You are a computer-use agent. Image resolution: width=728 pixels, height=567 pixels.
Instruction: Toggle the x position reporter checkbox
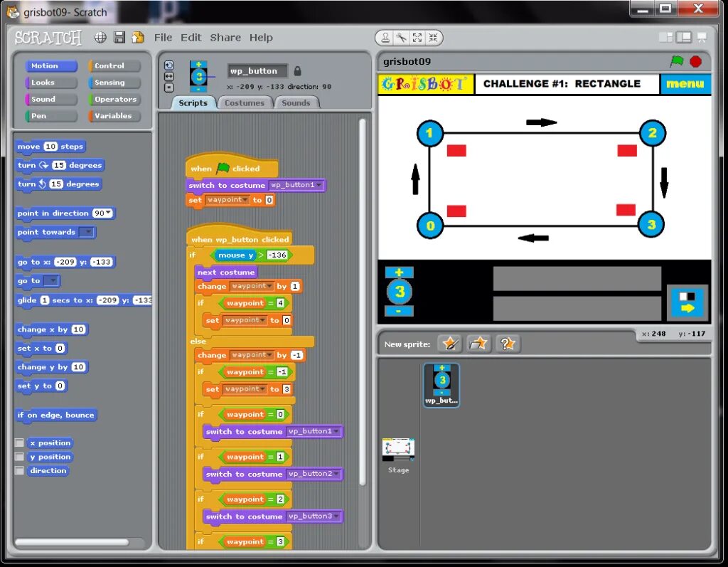click(x=19, y=443)
